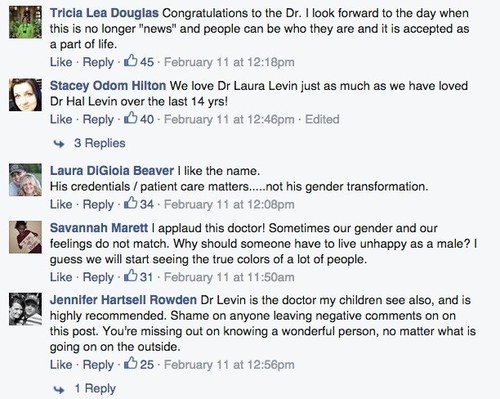Reply to Stacey Odom Hilton's comment
The height and width of the screenshot is (399, 500).
98,119
